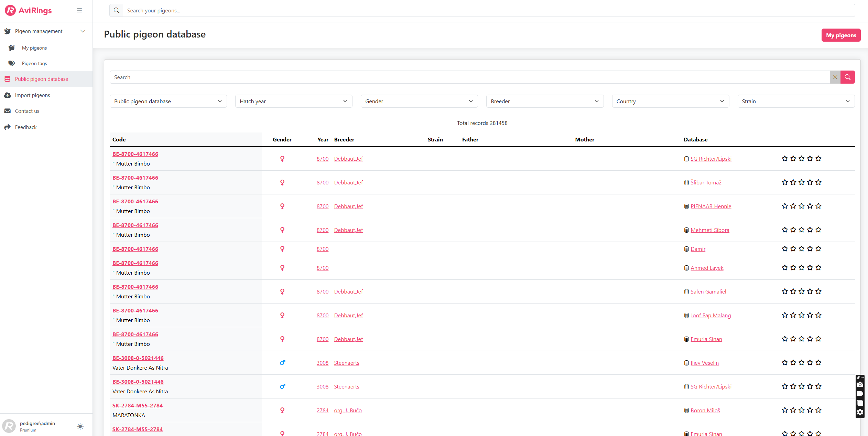This screenshot has width=868, height=436.
Task: Open the Country filter dropdown
Action: click(x=670, y=101)
